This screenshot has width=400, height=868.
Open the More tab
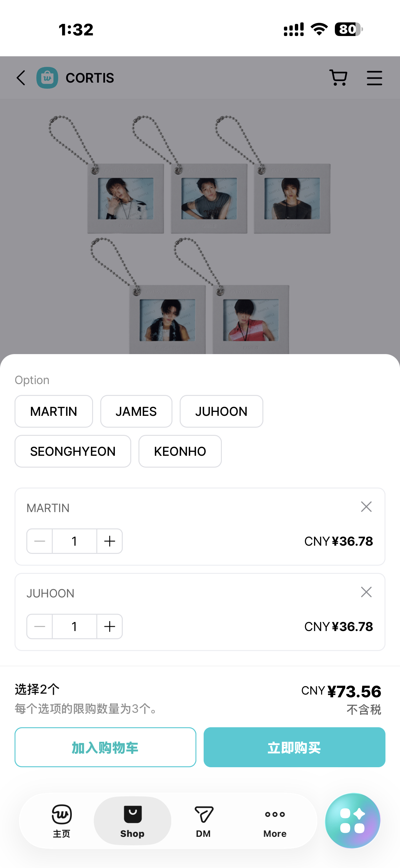tap(275, 821)
